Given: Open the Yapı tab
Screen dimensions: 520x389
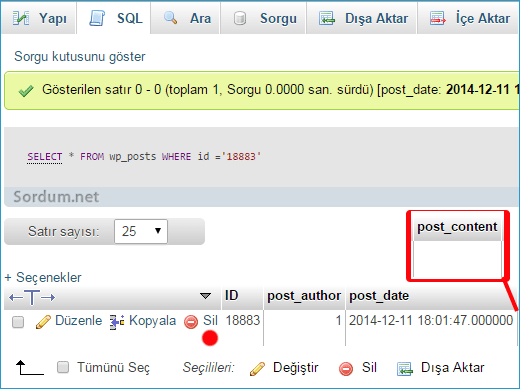Looking at the screenshot, I should pyautogui.click(x=38, y=18).
